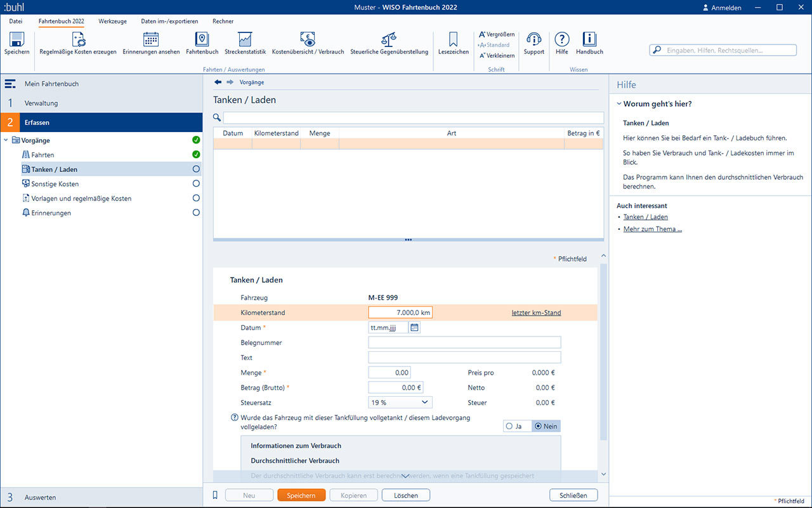
Task: Click the Schließen button
Action: (573, 495)
